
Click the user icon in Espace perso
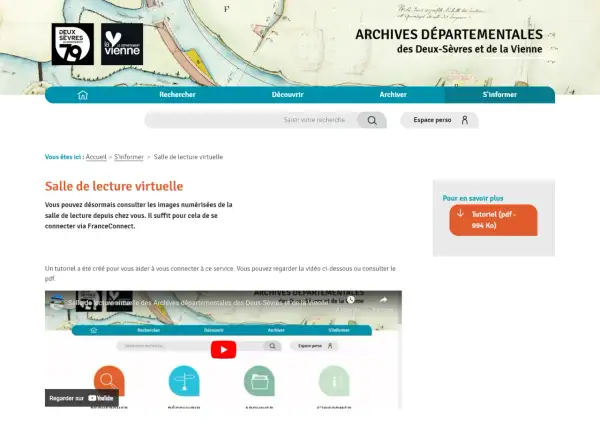pyautogui.click(x=465, y=120)
